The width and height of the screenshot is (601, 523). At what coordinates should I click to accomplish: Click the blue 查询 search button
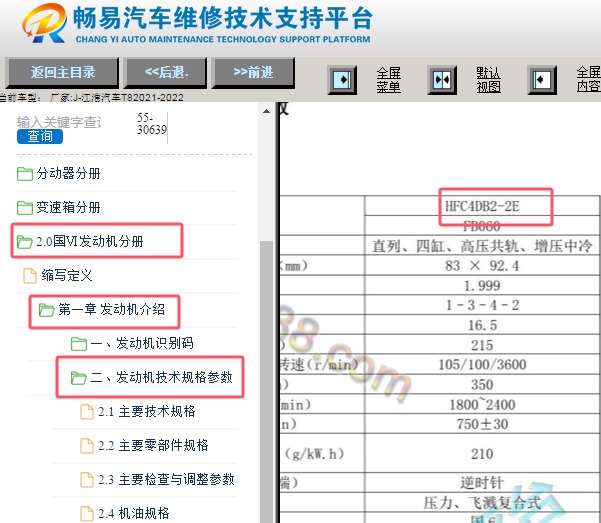tap(39, 137)
